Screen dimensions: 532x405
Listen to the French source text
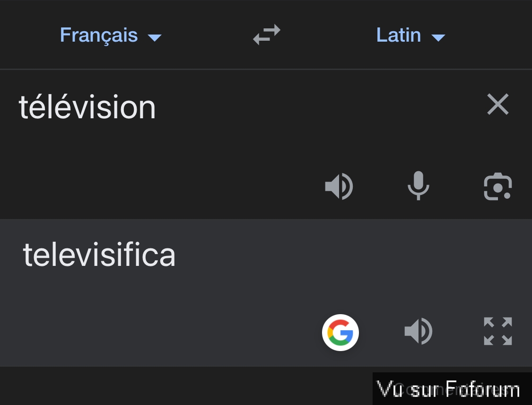339,186
